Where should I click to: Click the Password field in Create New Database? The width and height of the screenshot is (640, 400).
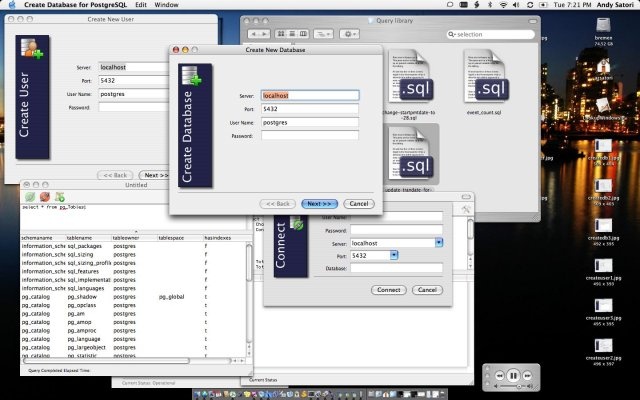click(309, 135)
